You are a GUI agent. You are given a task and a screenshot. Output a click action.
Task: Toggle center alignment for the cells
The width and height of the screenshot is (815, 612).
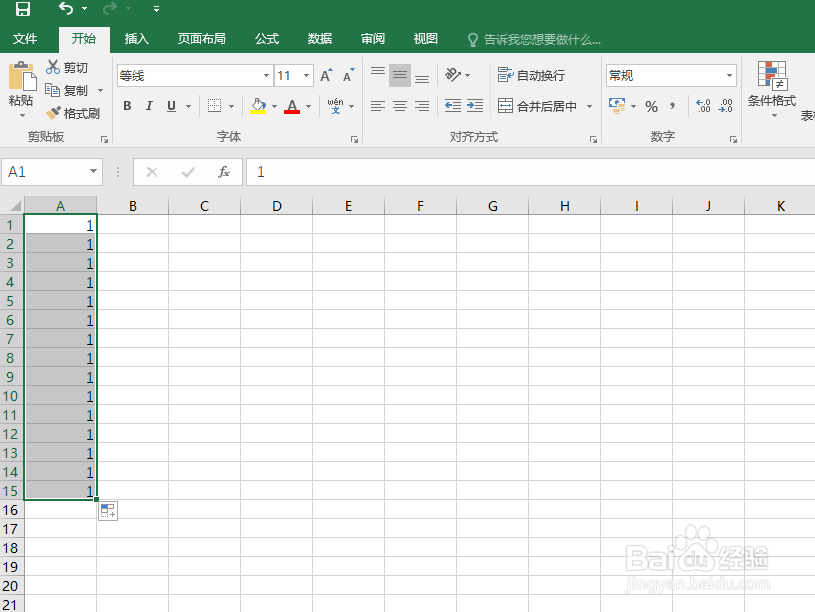[400, 105]
